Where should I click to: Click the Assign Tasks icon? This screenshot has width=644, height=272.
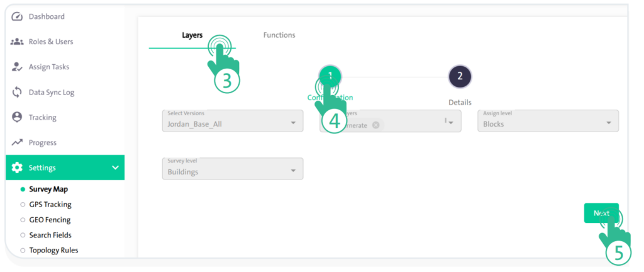[18, 67]
